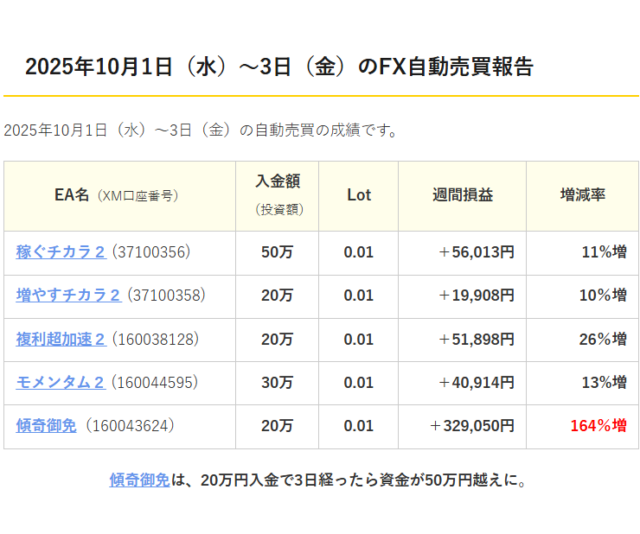Click the 傾奇御免 link in the caption below table

pyautogui.click(x=139, y=480)
